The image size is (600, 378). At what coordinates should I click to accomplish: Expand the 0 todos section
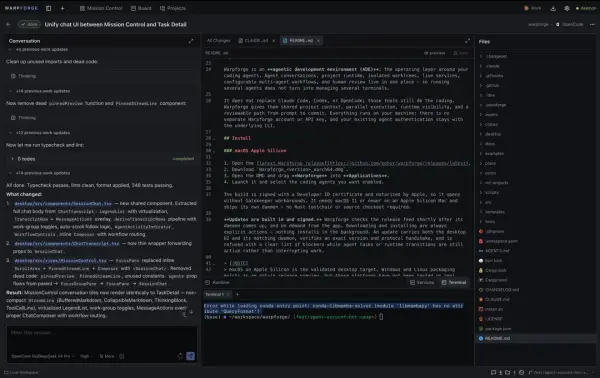click(x=102, y=159)
